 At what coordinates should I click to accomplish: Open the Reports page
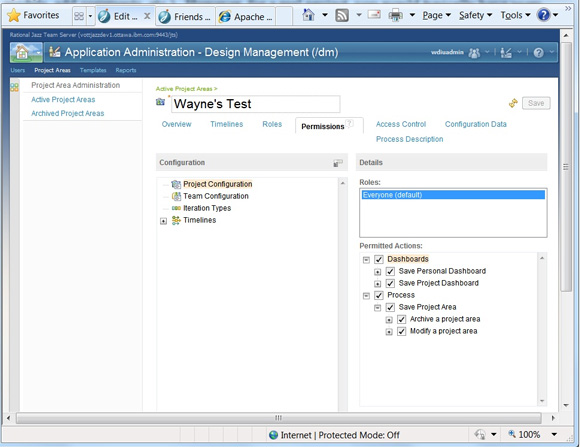click(x=126, y=70)
